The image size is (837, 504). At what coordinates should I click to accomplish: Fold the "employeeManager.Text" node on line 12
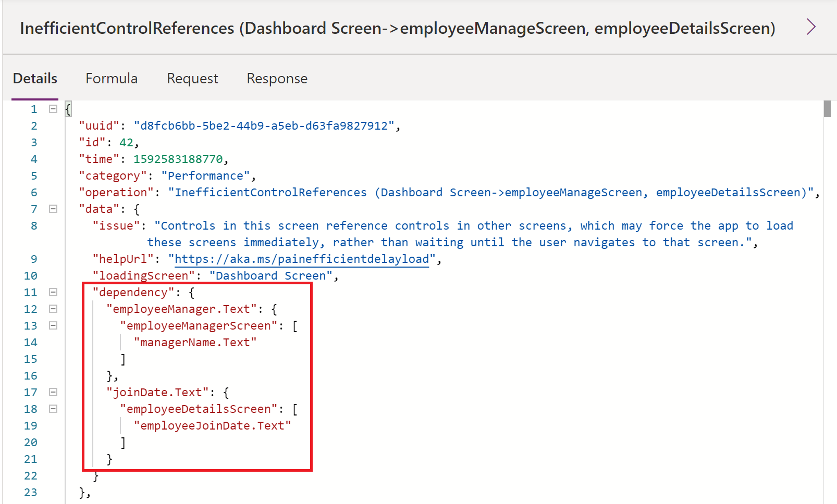pos(53,309)
